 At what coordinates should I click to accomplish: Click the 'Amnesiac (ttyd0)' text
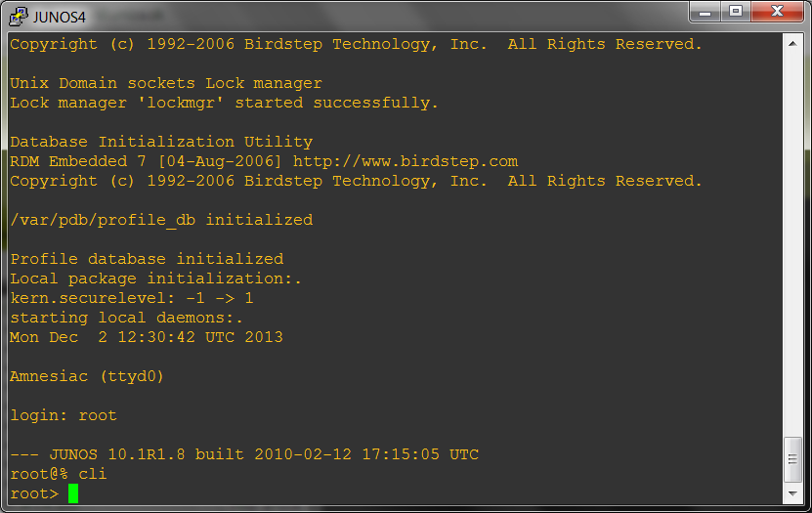pyautogui.click(x=87, y=376)
